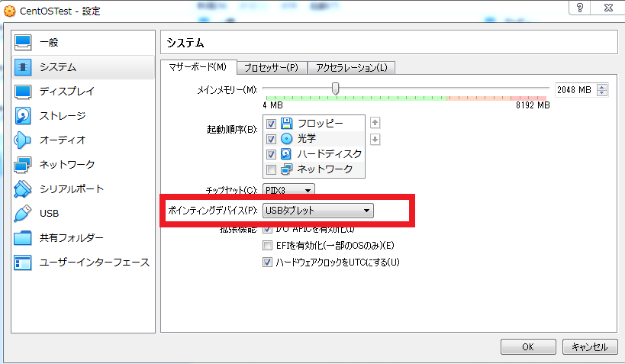Open the USB plug icon

point(22,214)
